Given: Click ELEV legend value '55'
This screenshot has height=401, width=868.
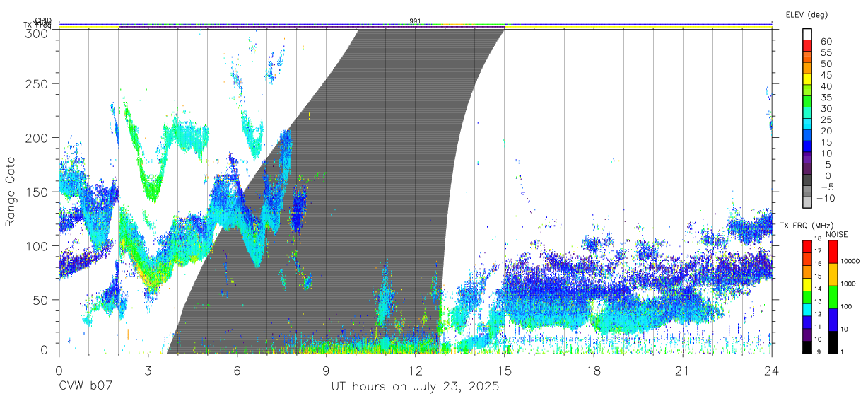Looking at the screenshot, I should click(x=826, y=53).
